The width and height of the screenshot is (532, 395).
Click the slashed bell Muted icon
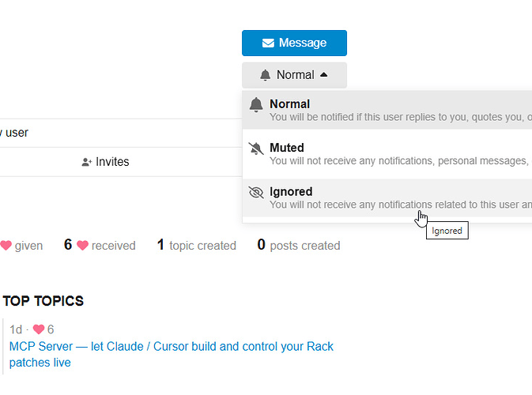tap(255, 148)
